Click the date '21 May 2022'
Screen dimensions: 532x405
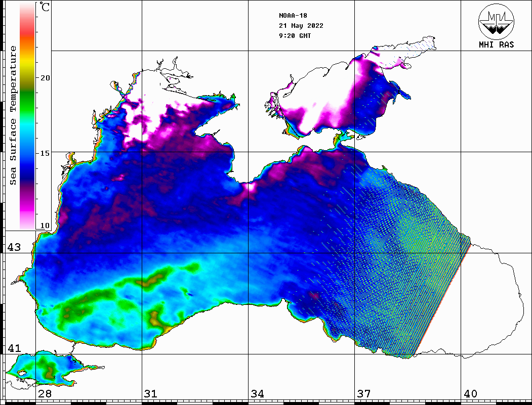[x=301, y=26]
